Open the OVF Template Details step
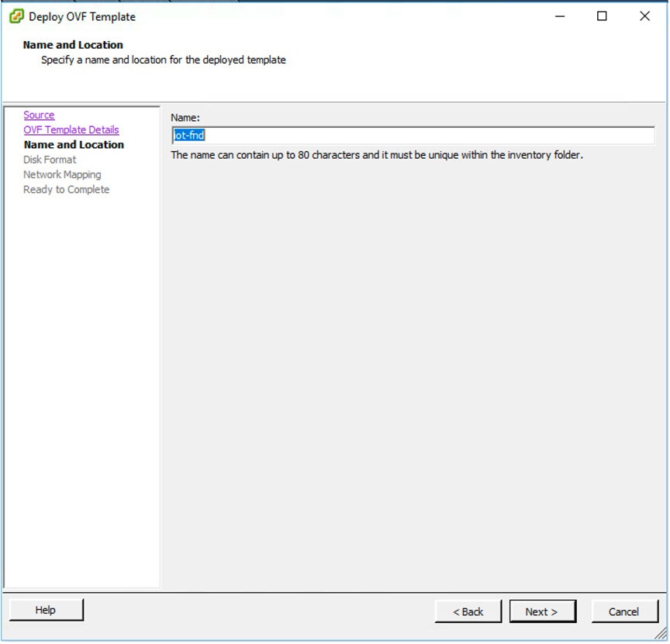This screenshot has width=670, height=644. [71, 129]
